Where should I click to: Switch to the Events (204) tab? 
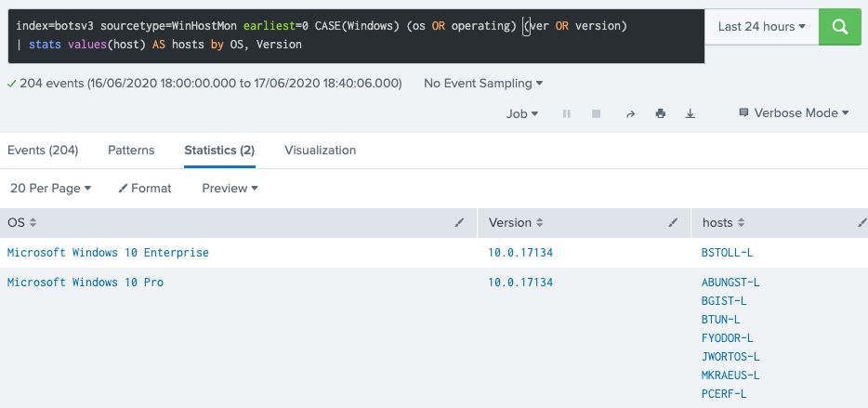[43, 150]
